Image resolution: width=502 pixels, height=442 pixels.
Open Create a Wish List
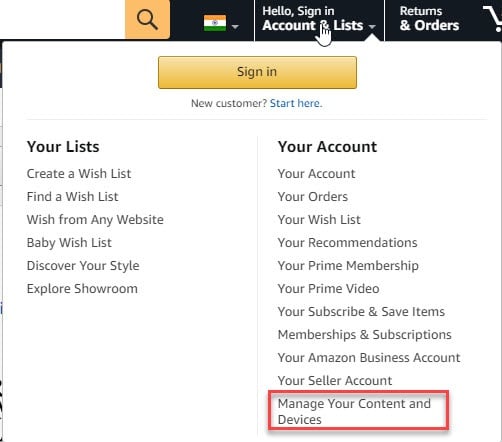pyautogui.click(x=79, y=174)
